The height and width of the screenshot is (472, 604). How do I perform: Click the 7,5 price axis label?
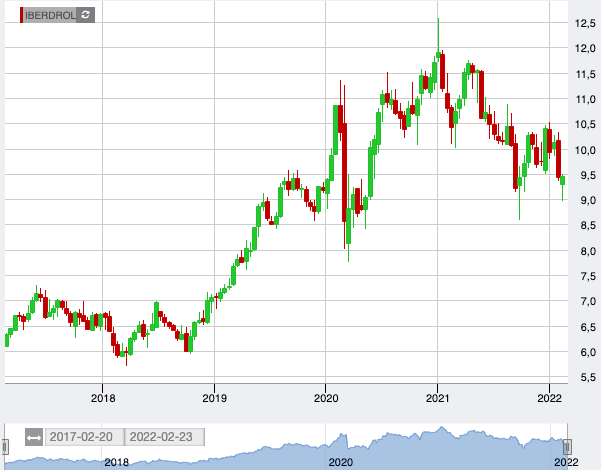(x=588, y=276)
